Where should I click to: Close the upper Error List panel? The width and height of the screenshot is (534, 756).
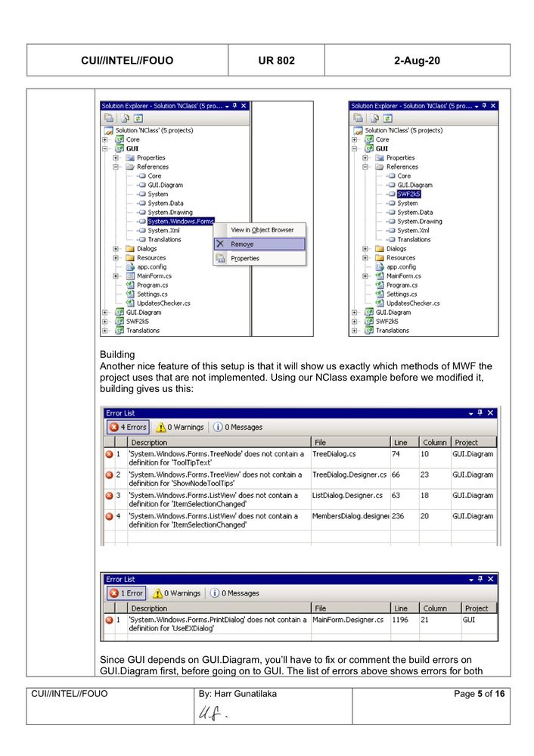pos(490,412)
